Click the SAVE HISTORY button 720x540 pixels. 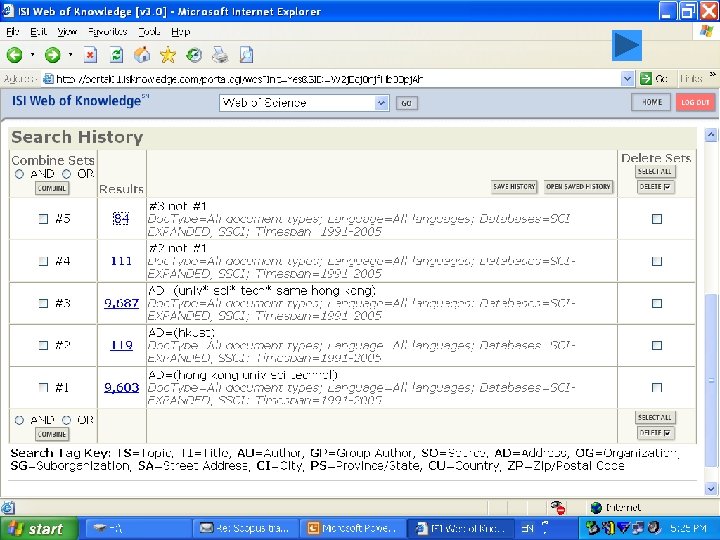click(x=514, y=186)
